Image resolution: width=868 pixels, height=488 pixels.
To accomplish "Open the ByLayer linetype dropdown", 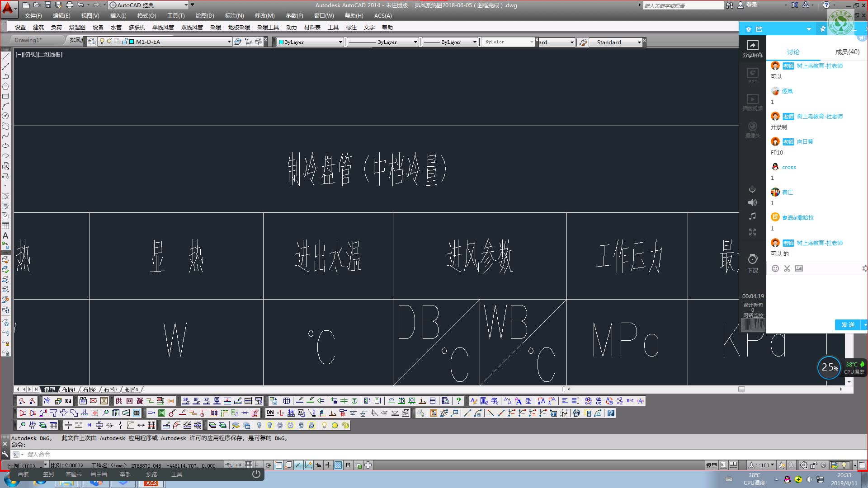I will point(382,42).
